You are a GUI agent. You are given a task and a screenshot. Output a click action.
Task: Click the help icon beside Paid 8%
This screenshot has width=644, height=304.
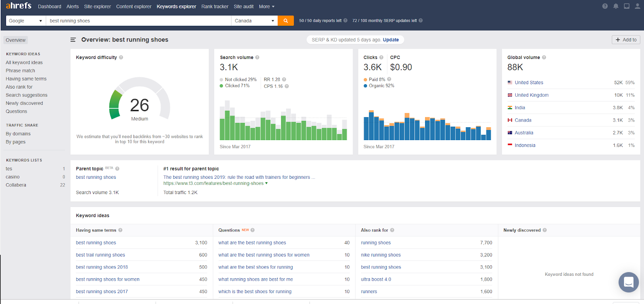coord(389,79)
